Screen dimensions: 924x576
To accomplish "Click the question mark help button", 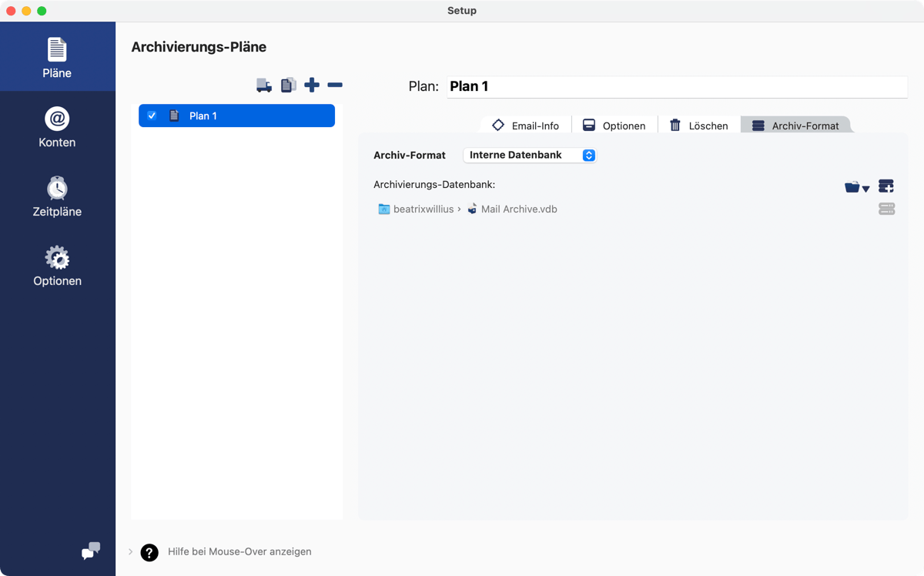I will [149, 551].
